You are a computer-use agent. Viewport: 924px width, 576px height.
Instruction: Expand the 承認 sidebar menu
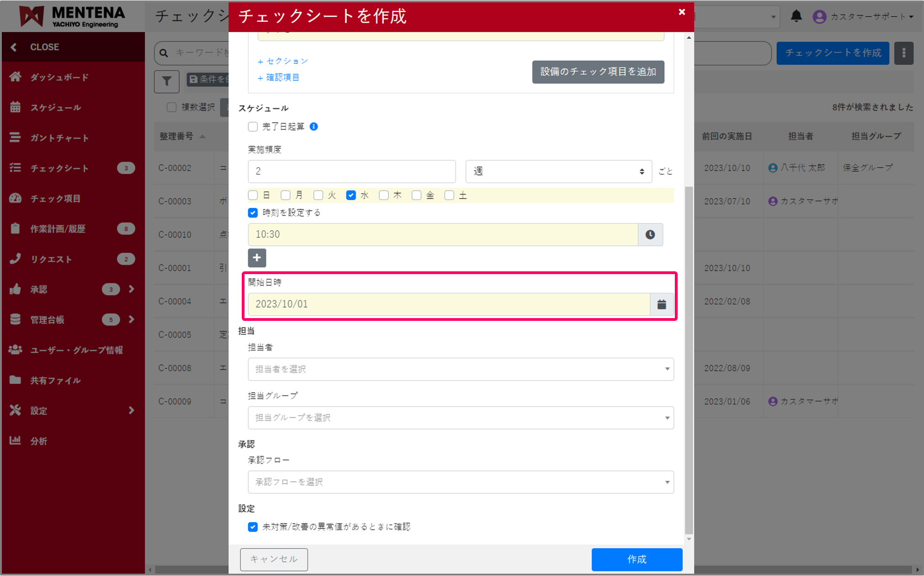[131, 289]
